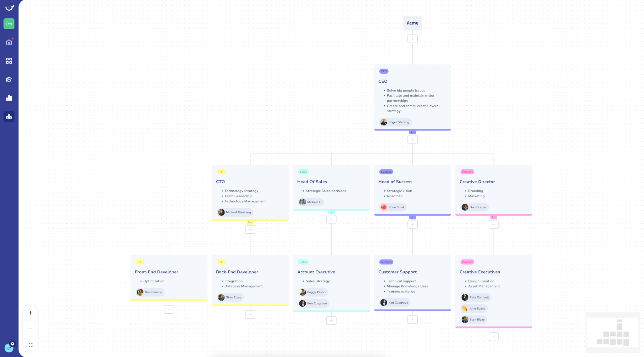Open the graduation cap learning icon

pos(9,79)
